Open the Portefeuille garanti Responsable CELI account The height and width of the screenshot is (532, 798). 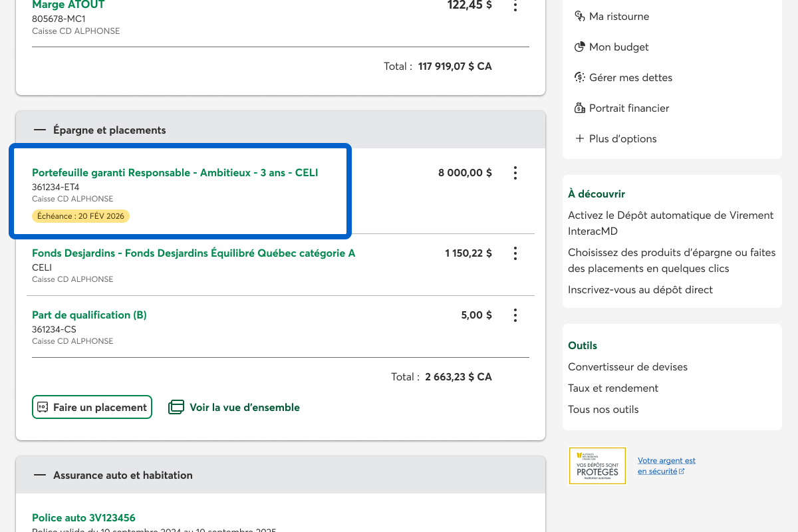tap(175, 173)
